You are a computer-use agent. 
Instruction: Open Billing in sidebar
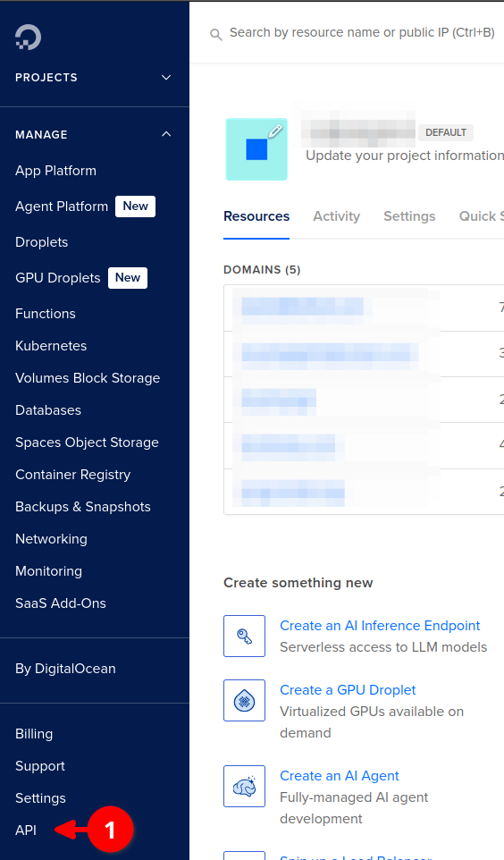coord(33,734)
